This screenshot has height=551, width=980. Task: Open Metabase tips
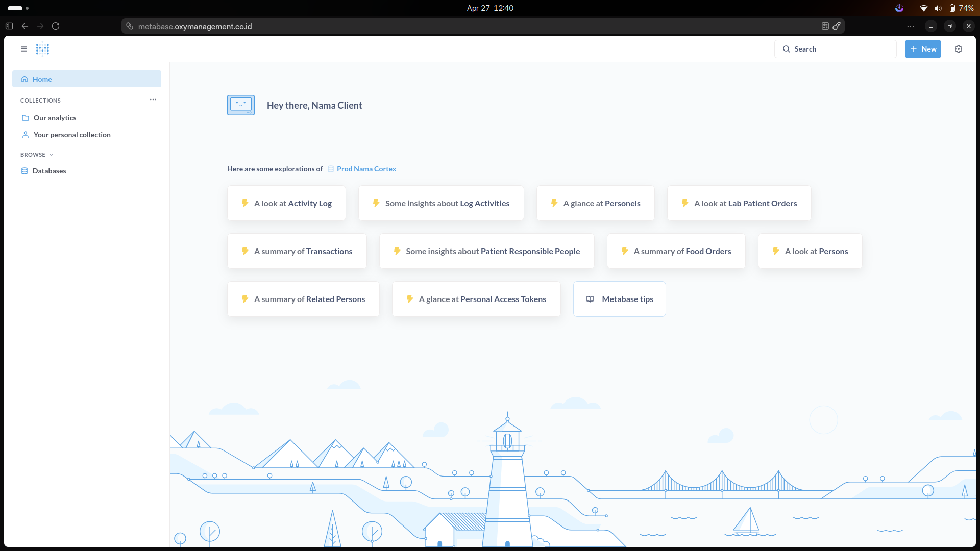pyautogui.click(x=620, y=299)
